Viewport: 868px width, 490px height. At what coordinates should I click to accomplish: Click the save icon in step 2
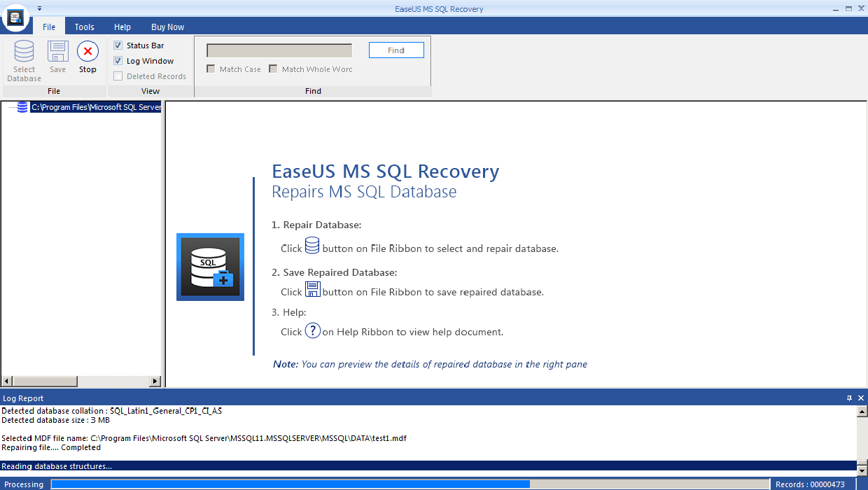[312, 289]
